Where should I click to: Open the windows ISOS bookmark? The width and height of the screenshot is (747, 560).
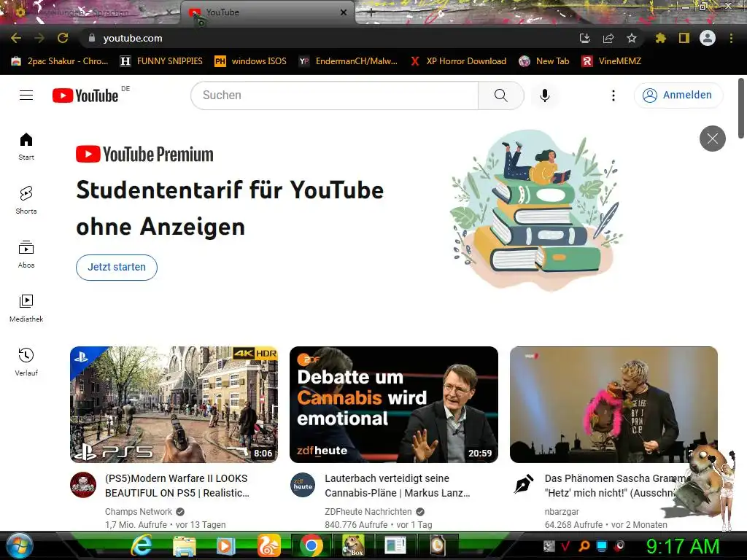251,61
